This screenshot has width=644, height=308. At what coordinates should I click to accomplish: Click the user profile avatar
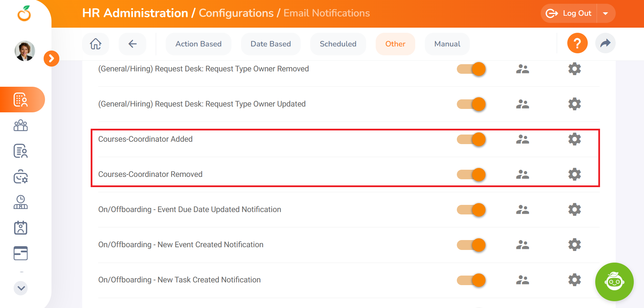pos(25,51)
